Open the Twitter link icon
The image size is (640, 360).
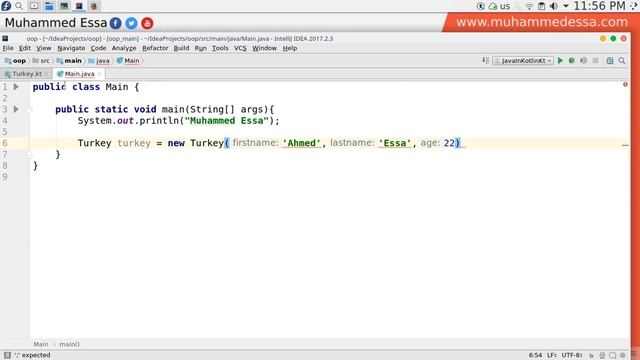click(x=131, y=23)
